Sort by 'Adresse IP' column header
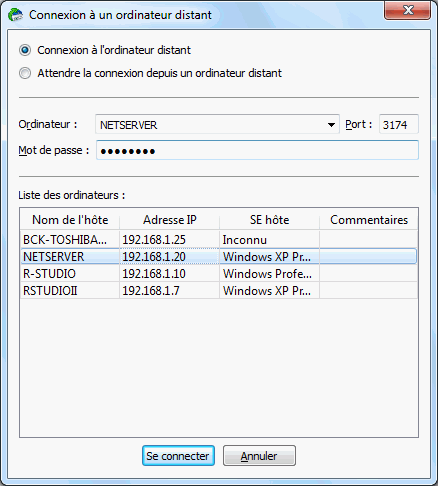The height and width of the screenshot is (486, 438). [170, 220]
